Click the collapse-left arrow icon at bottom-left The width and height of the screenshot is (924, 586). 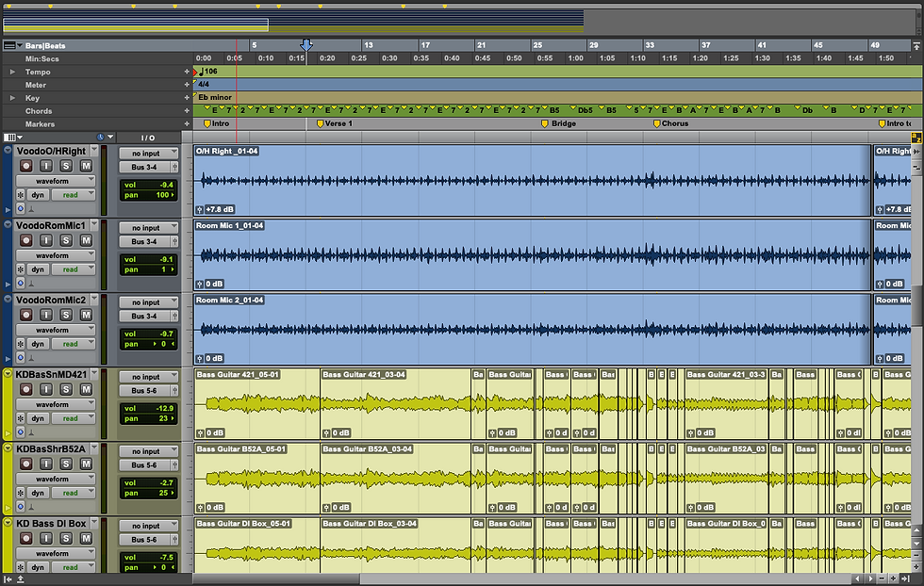click(x=8, y=579)
